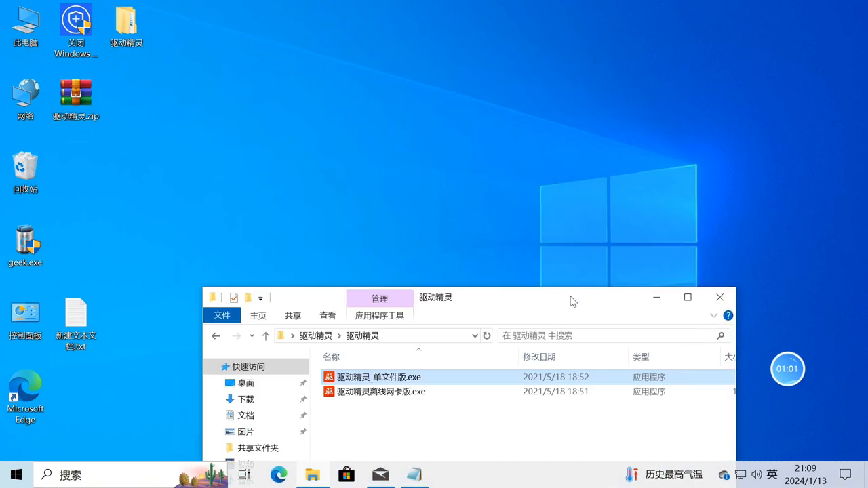Expand breadcrumb chevron between the two 驱动精灵
The image size is (868, 488).
coord(340,335)
